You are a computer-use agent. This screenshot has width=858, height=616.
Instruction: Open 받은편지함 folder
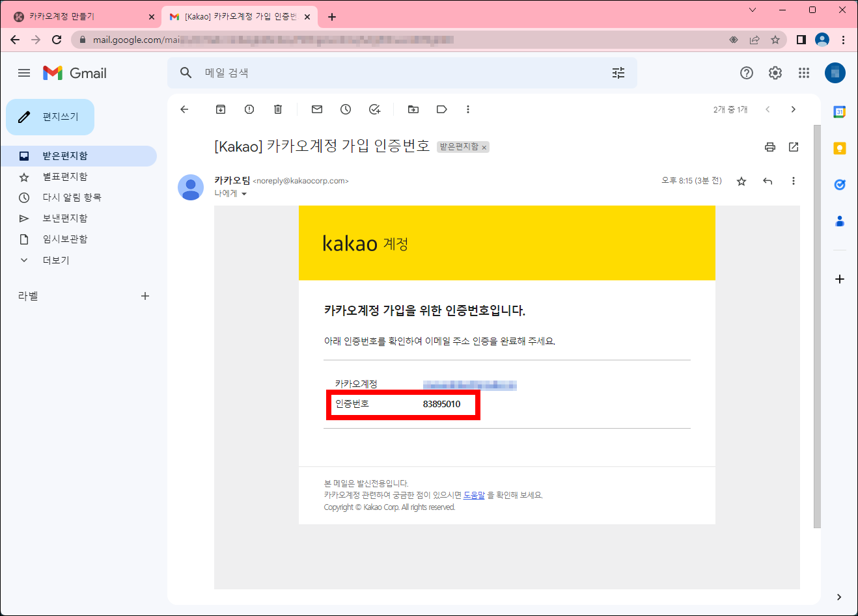click(78, 156)
